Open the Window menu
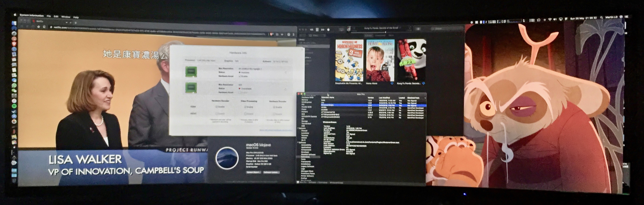Screen dimensions: 644x205 coord(66,17)
